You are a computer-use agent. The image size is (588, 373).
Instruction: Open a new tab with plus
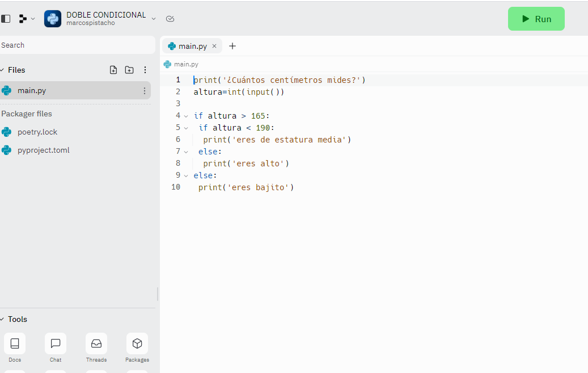[x=232, y=46]
